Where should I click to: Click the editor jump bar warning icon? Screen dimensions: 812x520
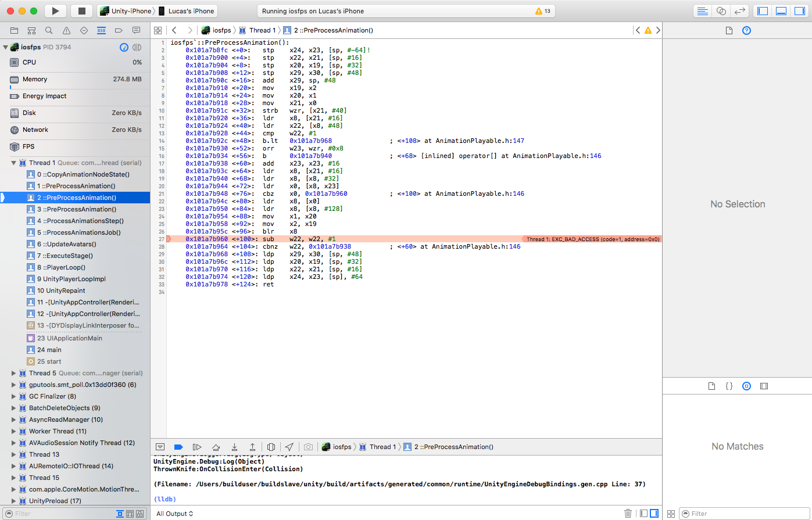point(648,30)
